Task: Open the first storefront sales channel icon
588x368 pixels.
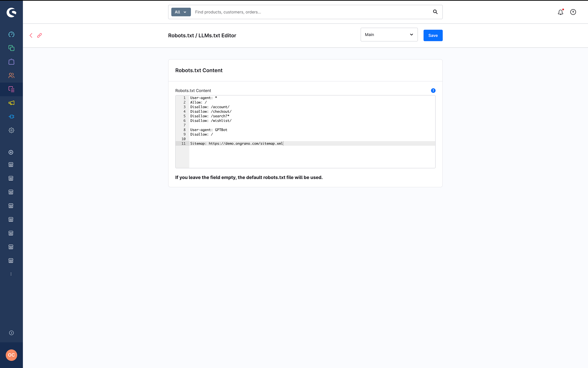Action: pyautogui.click(x=11, y=165)
